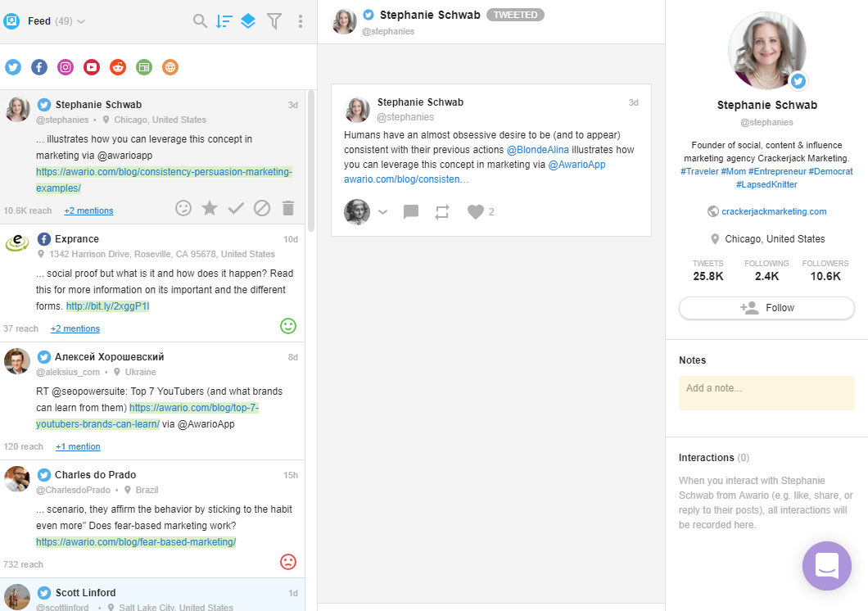868x611 pixels.
Task: Click the 10.6K followers count
Action: pos(825,276)
